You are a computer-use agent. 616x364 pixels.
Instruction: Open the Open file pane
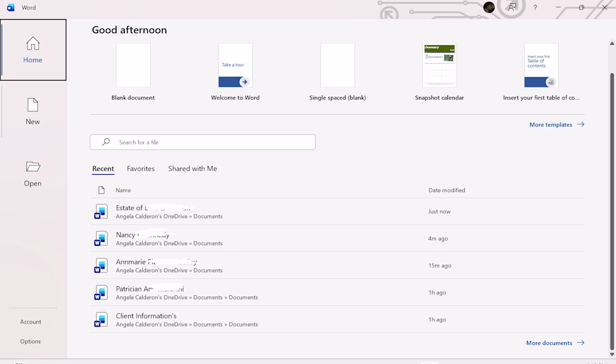[x=32, y=174]
